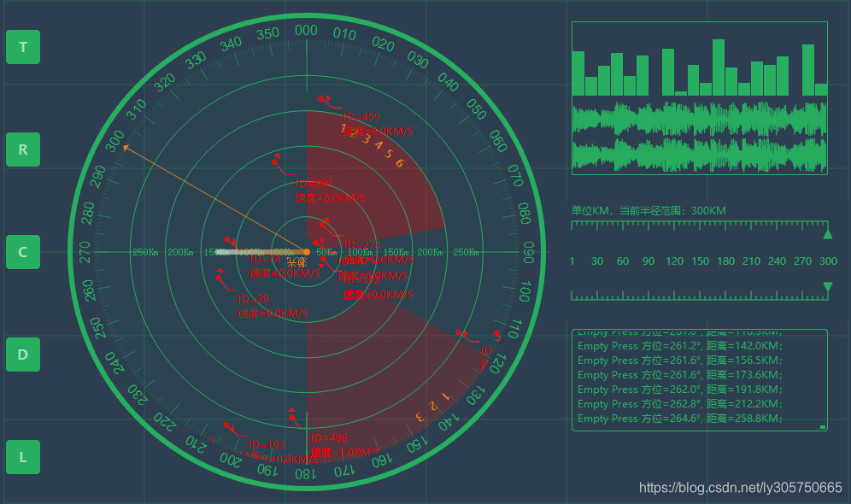Click the ID=29 target label text

click(254, 298)
